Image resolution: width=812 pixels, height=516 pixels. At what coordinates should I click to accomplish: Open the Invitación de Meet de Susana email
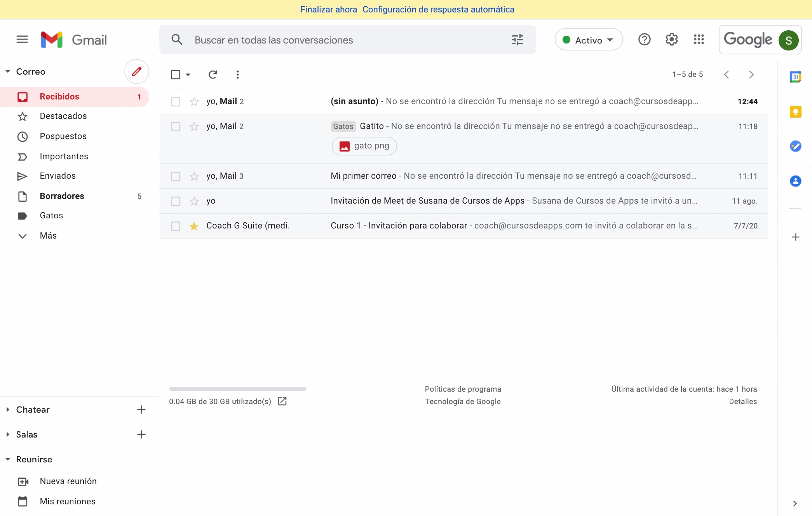pyautogui.click(x=464, y=201)
